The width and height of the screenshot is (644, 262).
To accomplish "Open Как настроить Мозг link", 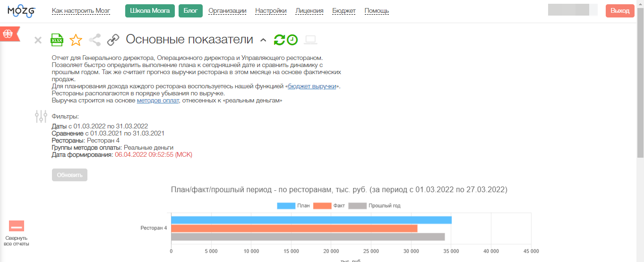I will (x=81, y=11).
